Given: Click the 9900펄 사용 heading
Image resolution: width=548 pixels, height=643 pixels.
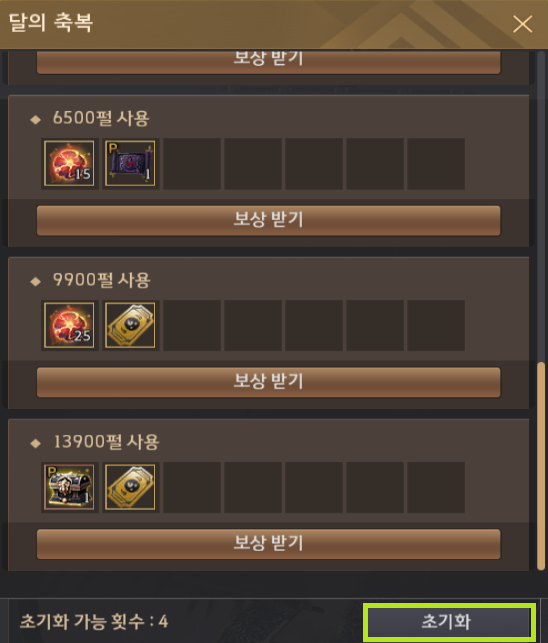Looking at the screenshot, I should click(x=102, y=280).
